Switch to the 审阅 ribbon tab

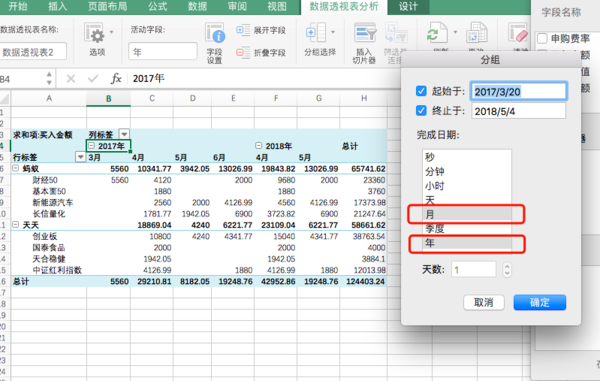(237, 7)
